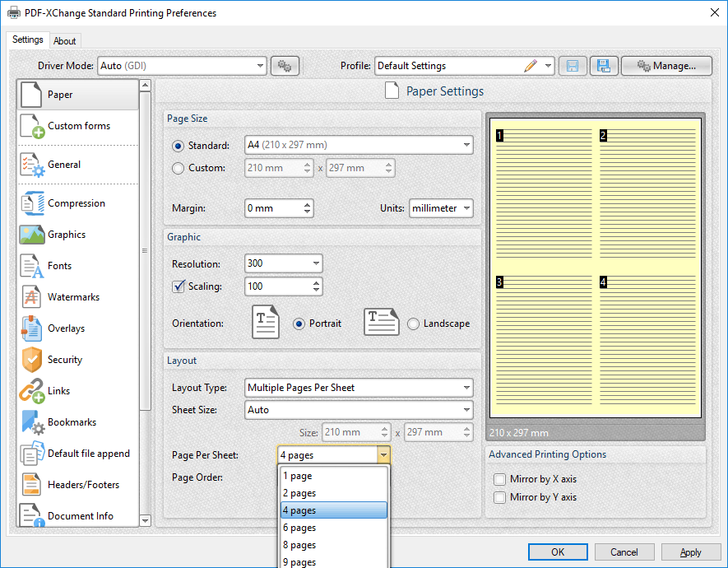The image size is (728, 568).
Task: Select the Landscape radio button
Action: tap(413, 324)
